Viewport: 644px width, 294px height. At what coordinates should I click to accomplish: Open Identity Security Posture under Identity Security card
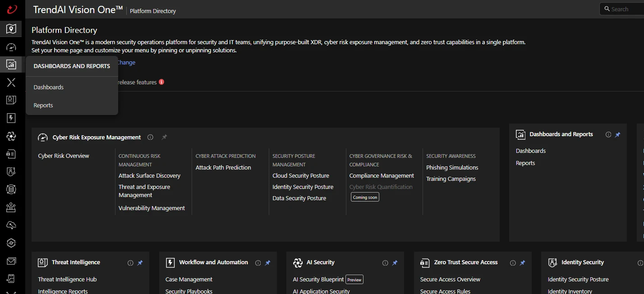(578, 279)
